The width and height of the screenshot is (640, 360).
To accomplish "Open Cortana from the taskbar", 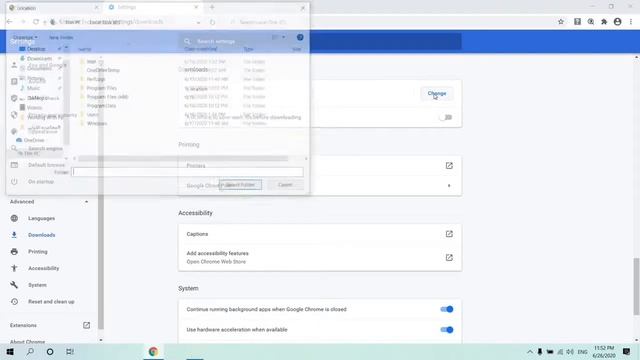I will (x=50, y=351).
